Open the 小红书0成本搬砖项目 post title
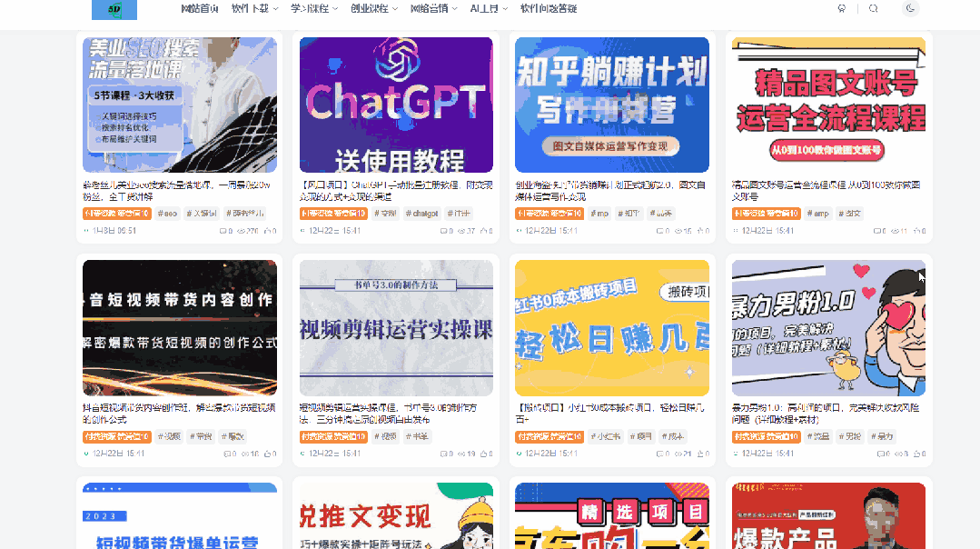980x549 pixels. [610, 414]
